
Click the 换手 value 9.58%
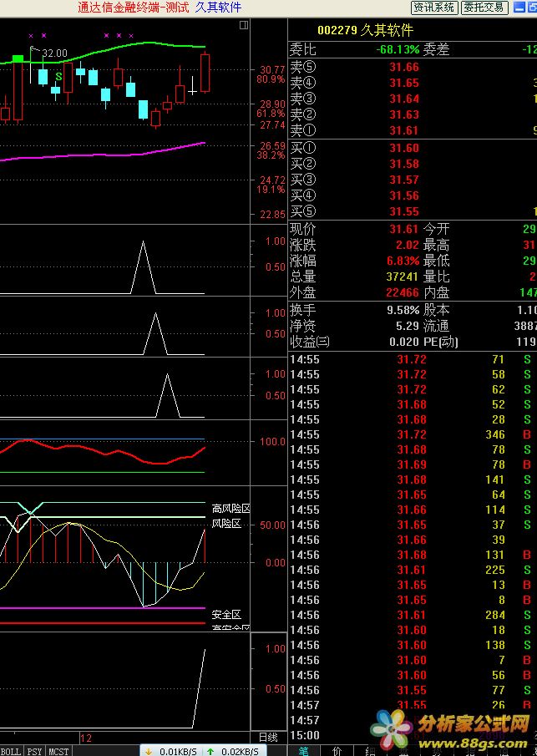403,310
